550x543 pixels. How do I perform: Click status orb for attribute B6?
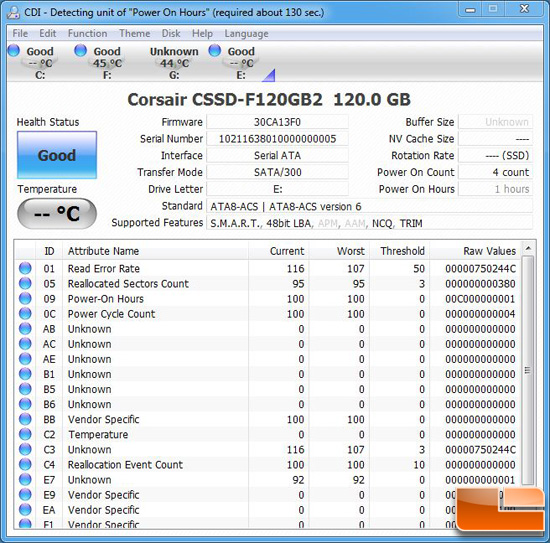[x=25, y=404]
